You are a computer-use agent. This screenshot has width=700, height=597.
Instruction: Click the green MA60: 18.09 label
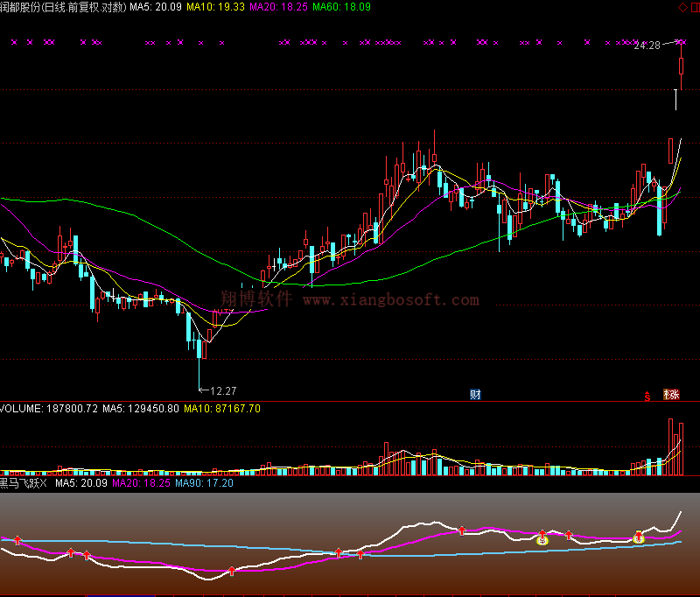pos(341,7)
